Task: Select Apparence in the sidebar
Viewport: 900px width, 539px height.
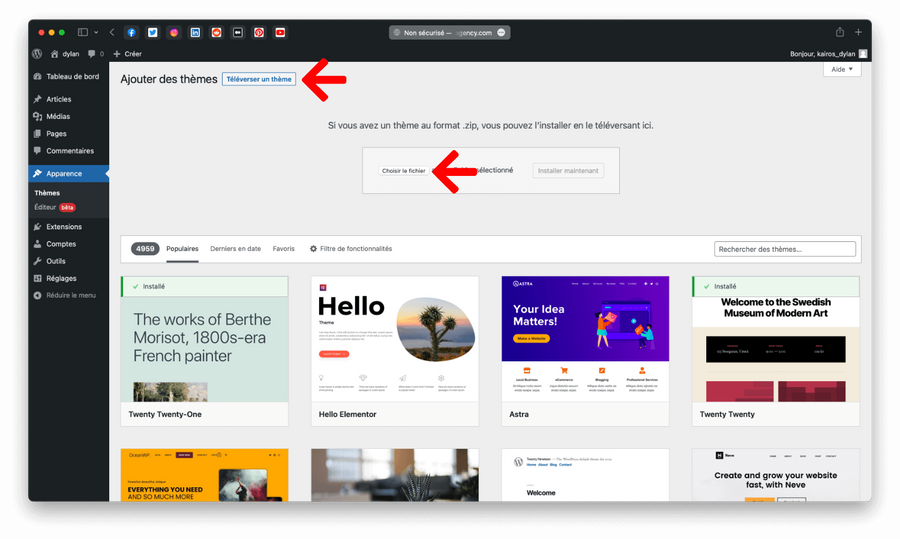Action: click(x=68, y=173)
